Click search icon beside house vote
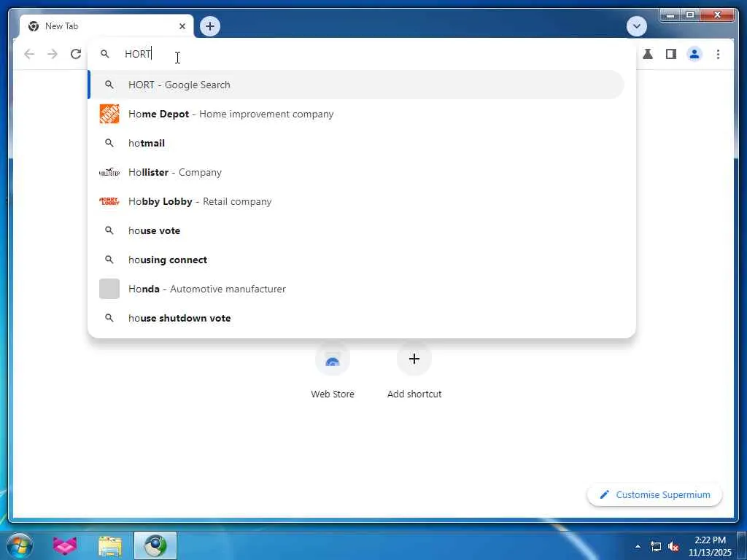This screenshot has width=747, height=560. click(109, 230)
